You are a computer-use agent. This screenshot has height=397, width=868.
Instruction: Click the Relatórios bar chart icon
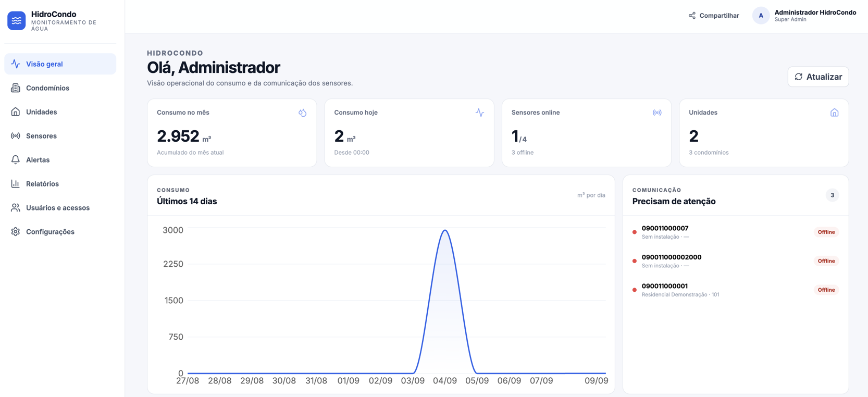point(16,184)
